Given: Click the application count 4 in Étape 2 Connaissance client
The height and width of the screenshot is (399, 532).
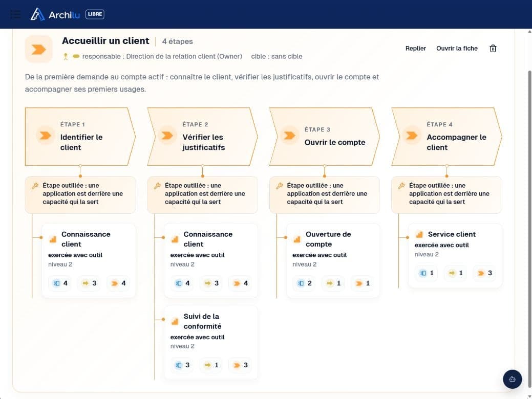Looking at the screenshot, I should pos(182,283).
